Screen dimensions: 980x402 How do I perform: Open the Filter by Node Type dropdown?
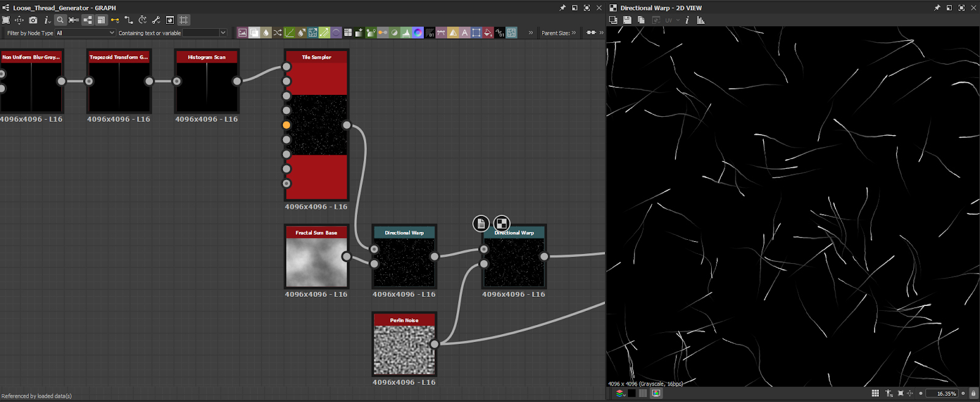pyautogui.click(x=85, y=33)
